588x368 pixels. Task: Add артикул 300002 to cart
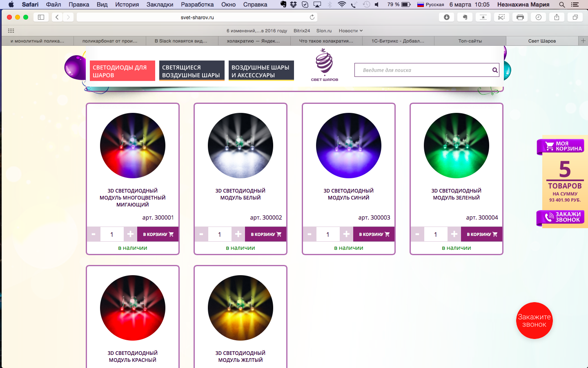tap(266, 234)
